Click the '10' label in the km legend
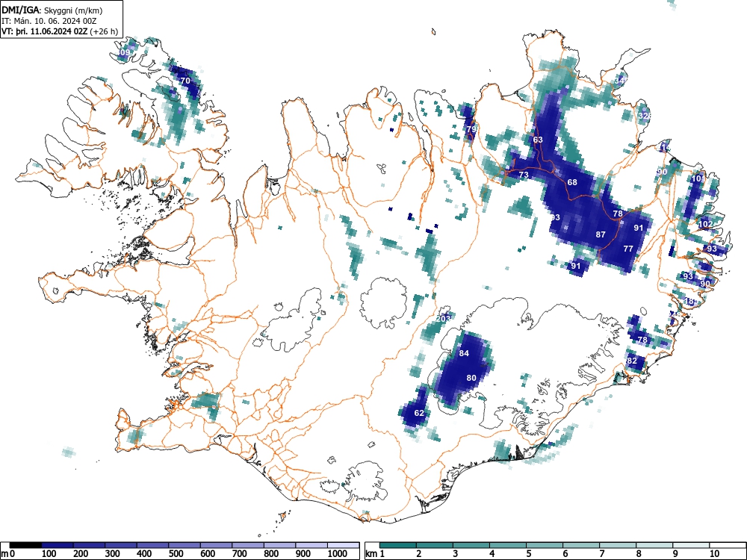747x560 pixels. [x=714, y=554]
